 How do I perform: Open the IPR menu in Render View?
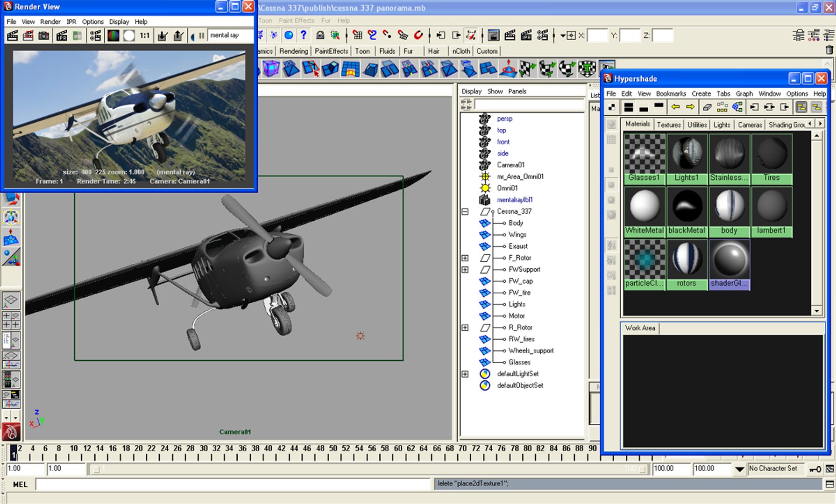(71, 21)
